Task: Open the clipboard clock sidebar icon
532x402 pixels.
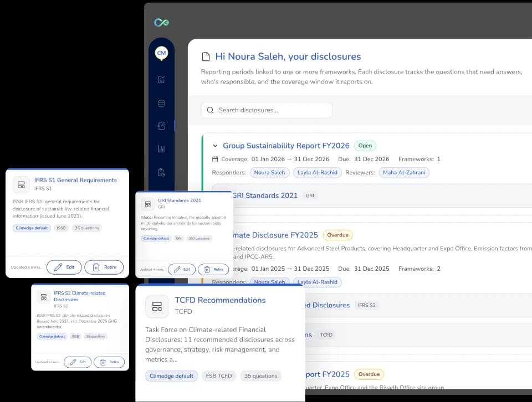Action: coord(161,172)
